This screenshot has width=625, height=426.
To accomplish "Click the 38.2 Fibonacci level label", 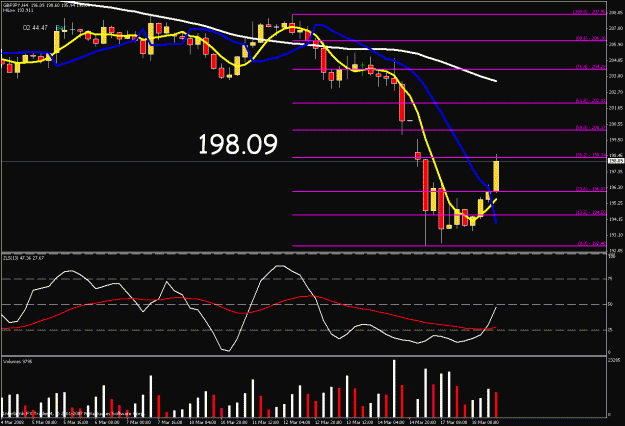I will pyautogui.click(x=591, y=155).
